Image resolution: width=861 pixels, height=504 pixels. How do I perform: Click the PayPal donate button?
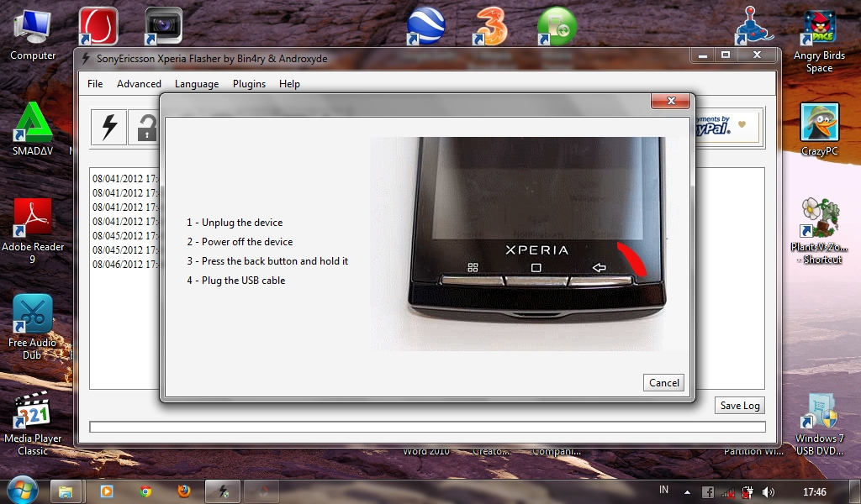[x=727, y=127]
